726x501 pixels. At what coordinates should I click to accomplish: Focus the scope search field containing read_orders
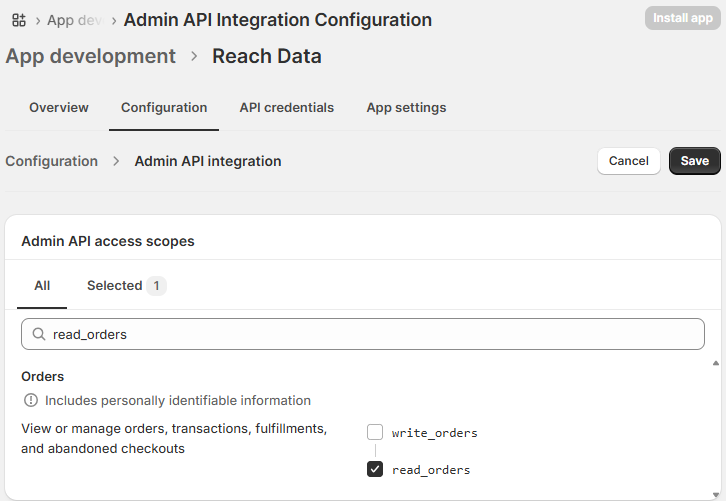pyautogui.click(x=363, y=334)
